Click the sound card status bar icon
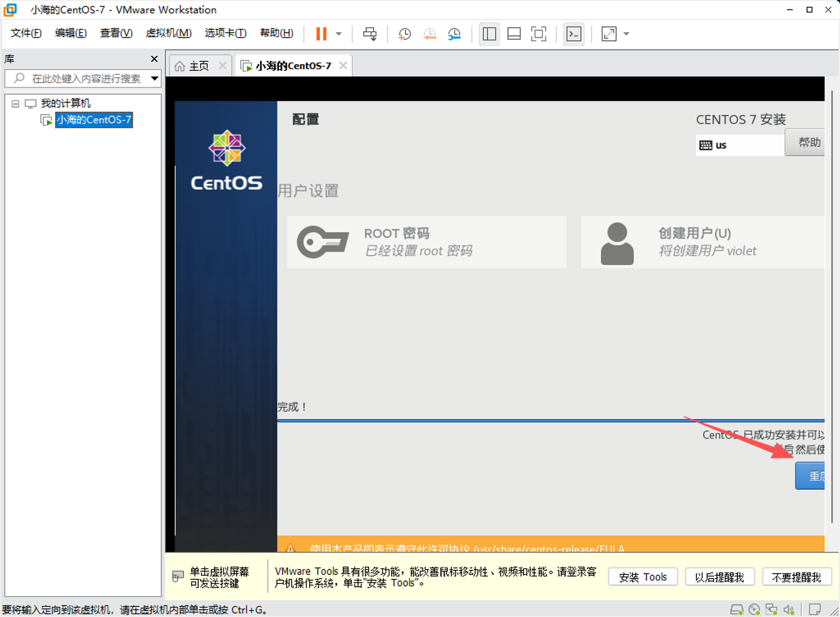The width and height of the screenshot is (840, 617). pyautogui.click(x=789, y=609)
